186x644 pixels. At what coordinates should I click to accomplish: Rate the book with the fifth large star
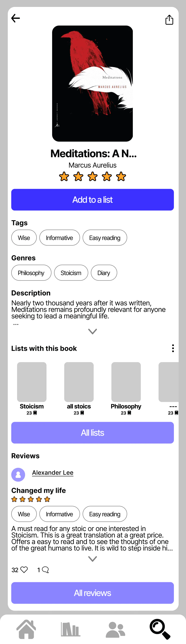pyautogui.click(x=121, y=176)
